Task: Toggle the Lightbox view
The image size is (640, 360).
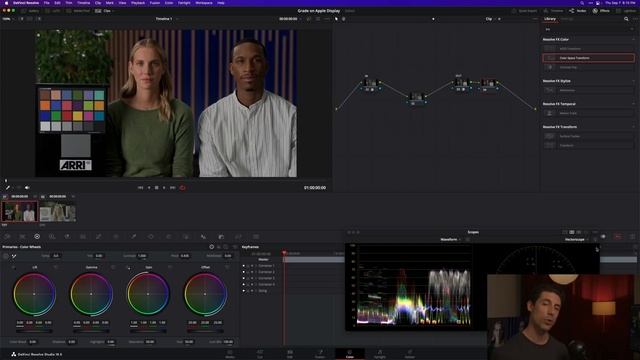Action: click(x=627, y=11)
